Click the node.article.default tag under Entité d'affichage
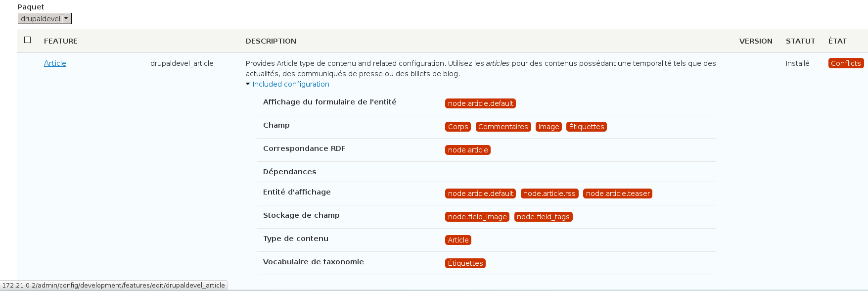Screen dimensions: 868x291 pos(480,194)
